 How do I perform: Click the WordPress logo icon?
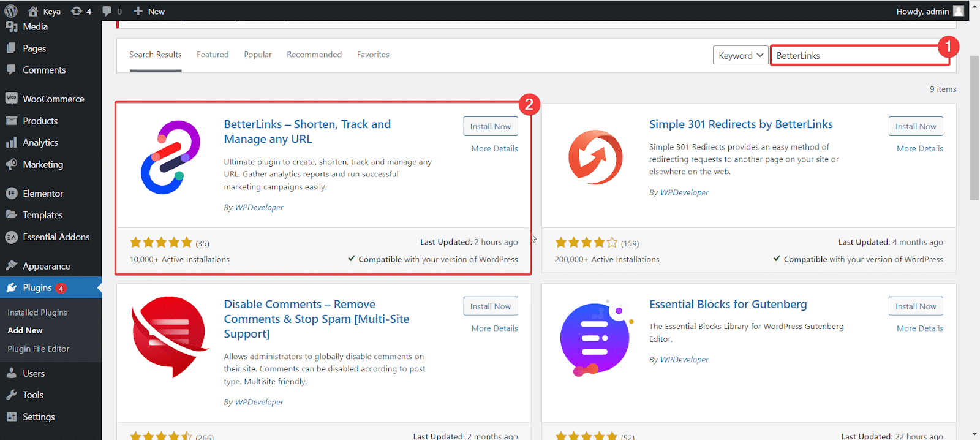click(11, 11)
